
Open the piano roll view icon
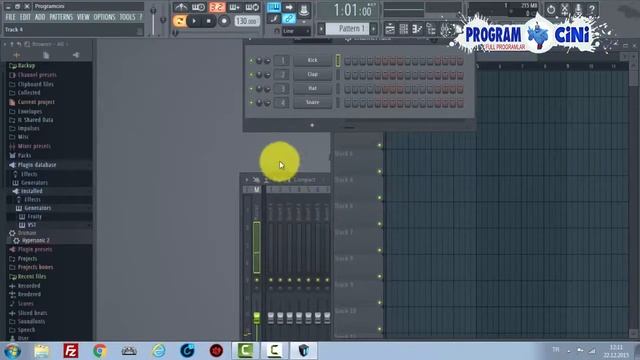(417, 29)
